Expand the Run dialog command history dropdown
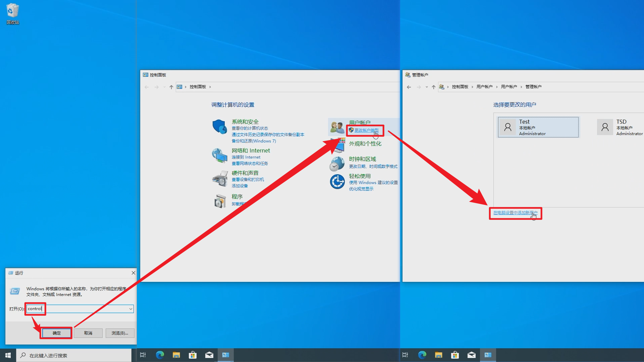The width and height of the screenshot is (644, 362). coord(130,309)
